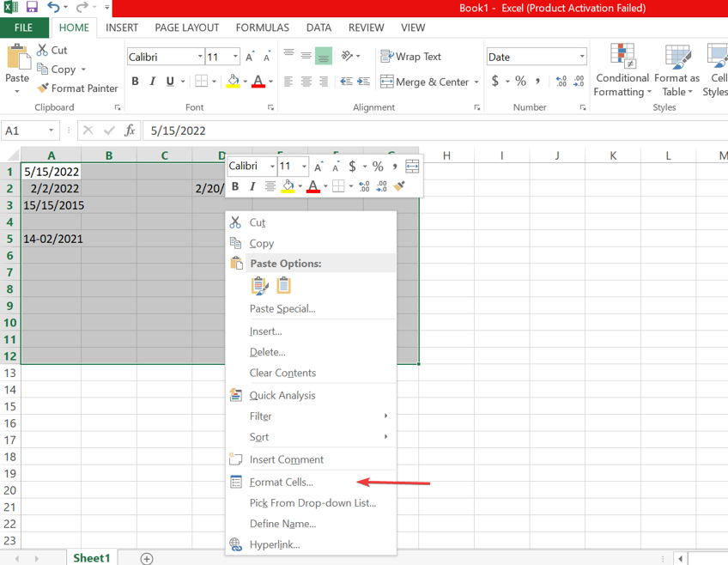Open the ribbon font name Calibri dropdown
Screen dimensions: 728x565
pos(200,57)
